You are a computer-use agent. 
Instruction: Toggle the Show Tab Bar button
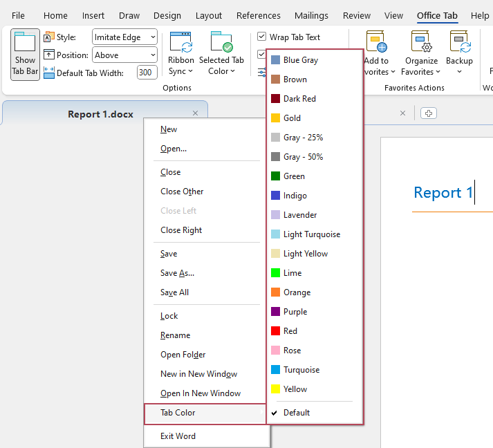[x=25, y=55]
